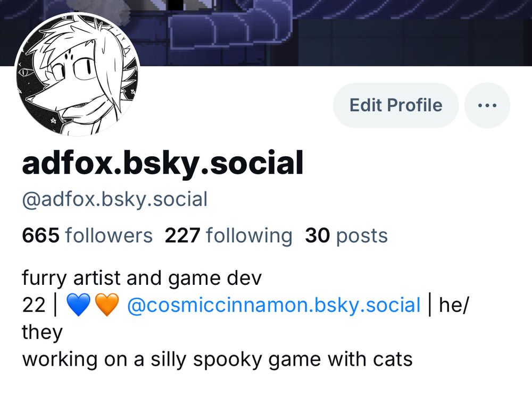This screenshot has height=397, width=532.
Task: Click the age "22" in the bio
Action: coord(34,305)
